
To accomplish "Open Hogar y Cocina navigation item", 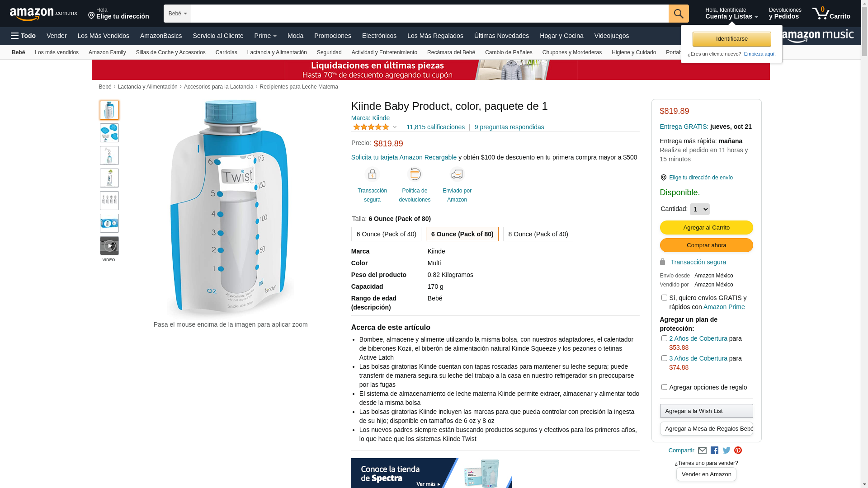I will point(561,36).
